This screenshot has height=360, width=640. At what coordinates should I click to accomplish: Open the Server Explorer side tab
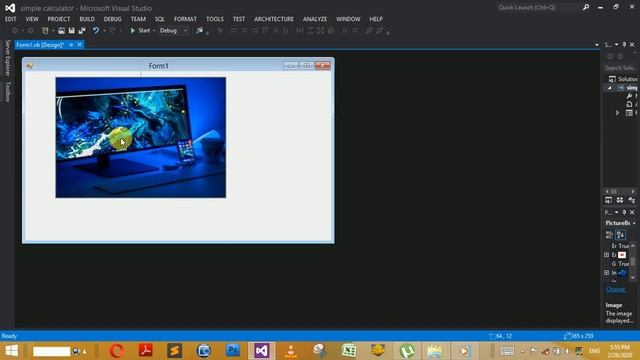point(7,58)
